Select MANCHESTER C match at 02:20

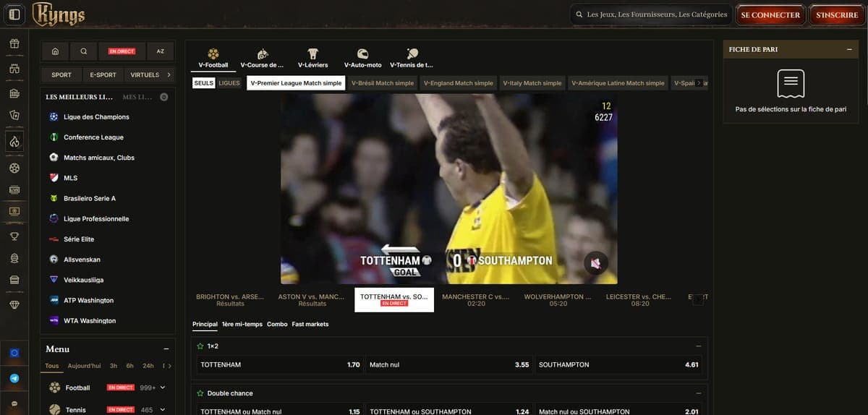click(476, 300)
